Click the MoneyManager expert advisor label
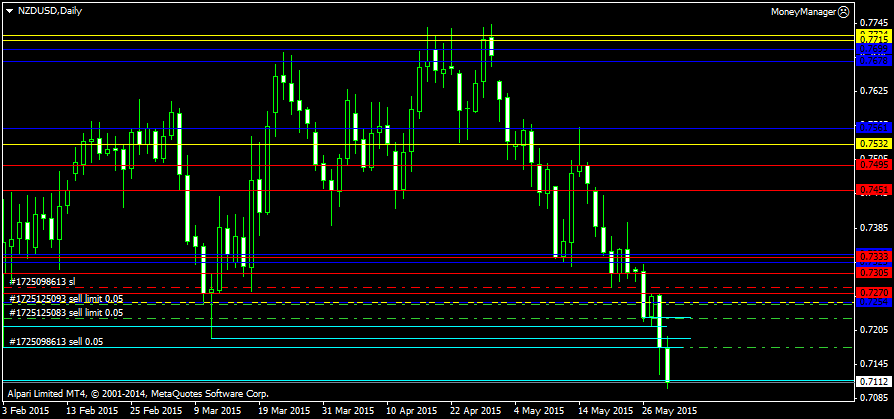 click(x=803, y=11)
